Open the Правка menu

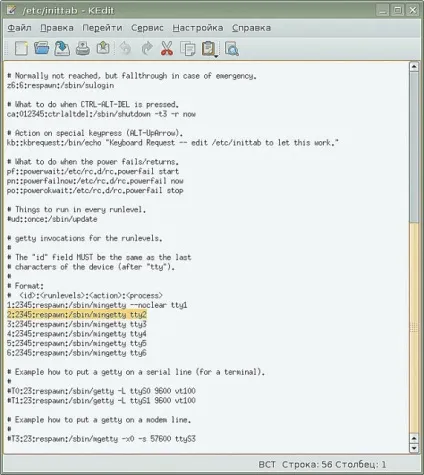[x=57, y=28]
